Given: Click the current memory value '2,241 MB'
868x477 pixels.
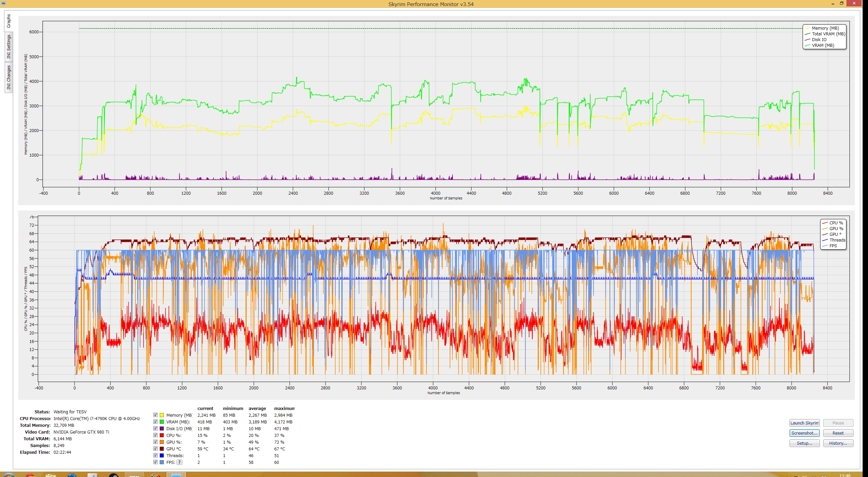Looking at the screenshot, I should 206,415.
